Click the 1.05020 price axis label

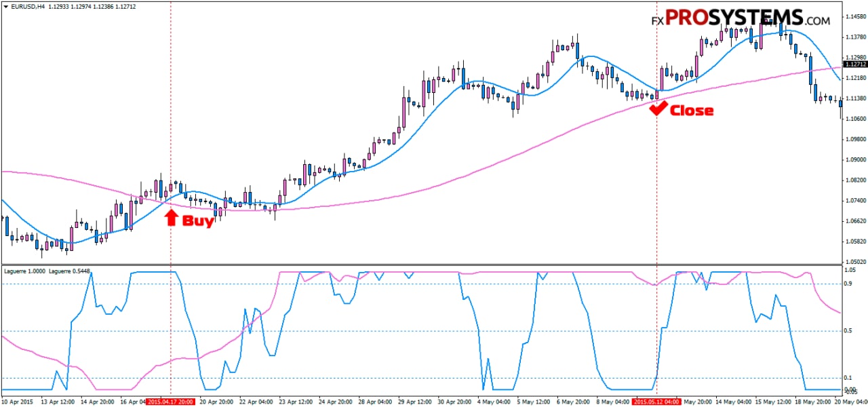coord(856,262)
